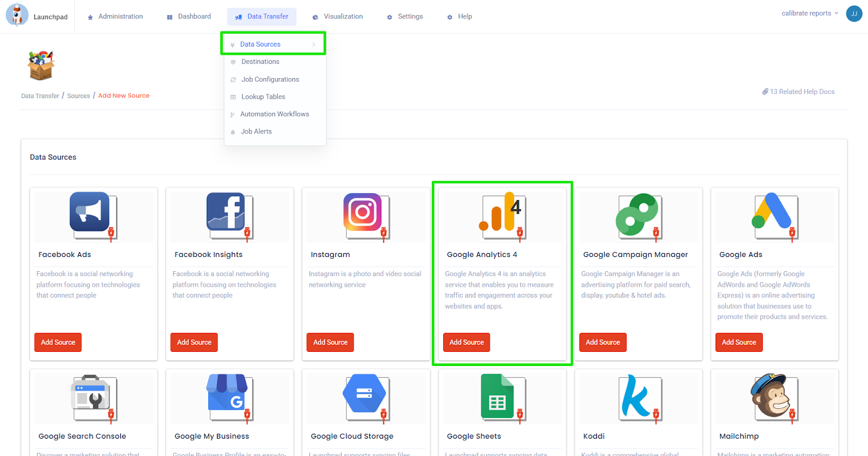Choose Destinations from the dropdown
Image resolution: width=868 pixels, height=456 pixels.
(x=260, y=62)
